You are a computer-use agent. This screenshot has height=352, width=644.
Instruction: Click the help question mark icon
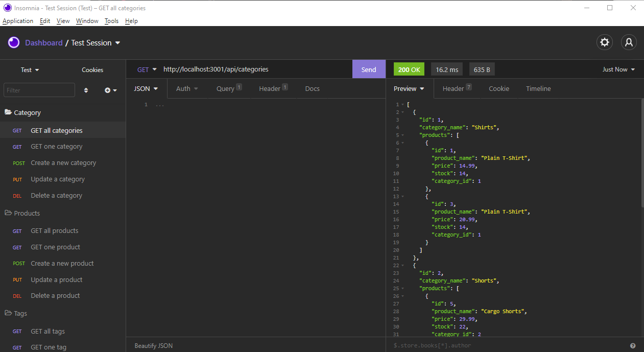point(633,346)
